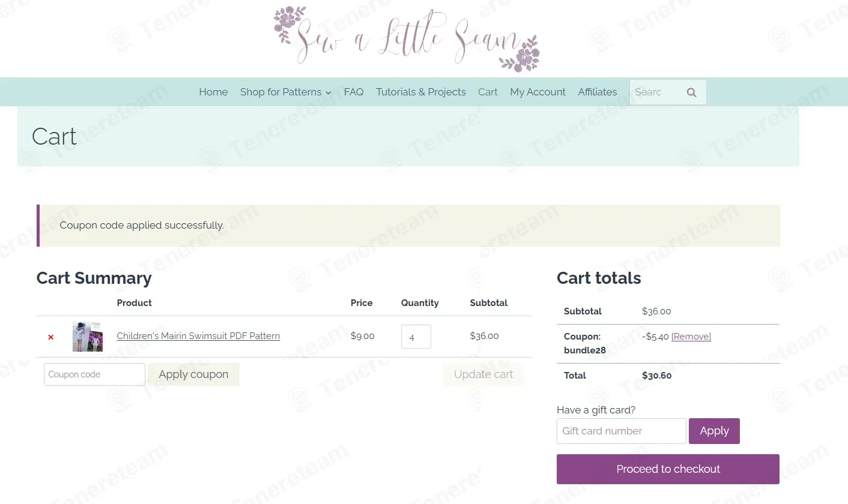Open the FAQ page
848x504 pixels.
click(x=354, y=92)
